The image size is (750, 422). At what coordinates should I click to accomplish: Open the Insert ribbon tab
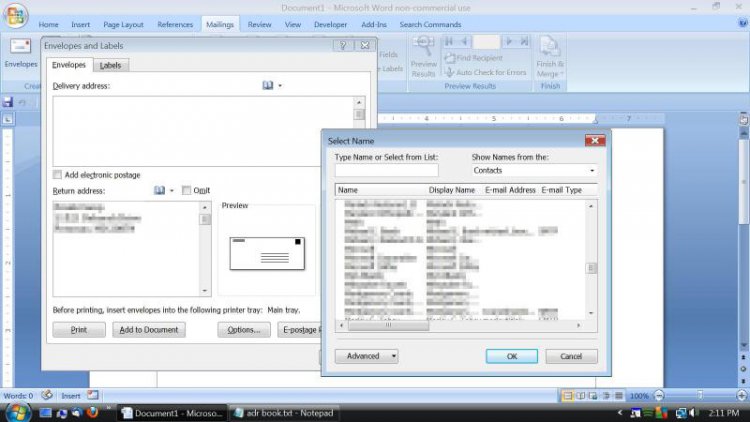pos(80,24)
